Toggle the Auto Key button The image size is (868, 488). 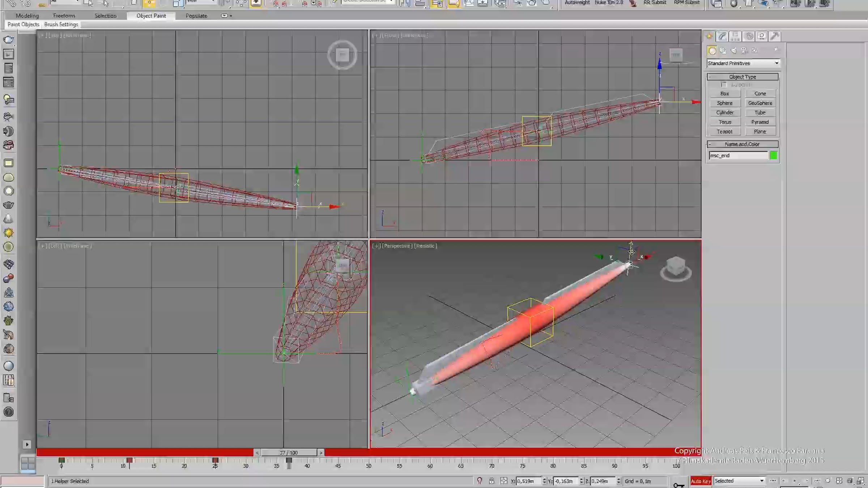[701, 481]
